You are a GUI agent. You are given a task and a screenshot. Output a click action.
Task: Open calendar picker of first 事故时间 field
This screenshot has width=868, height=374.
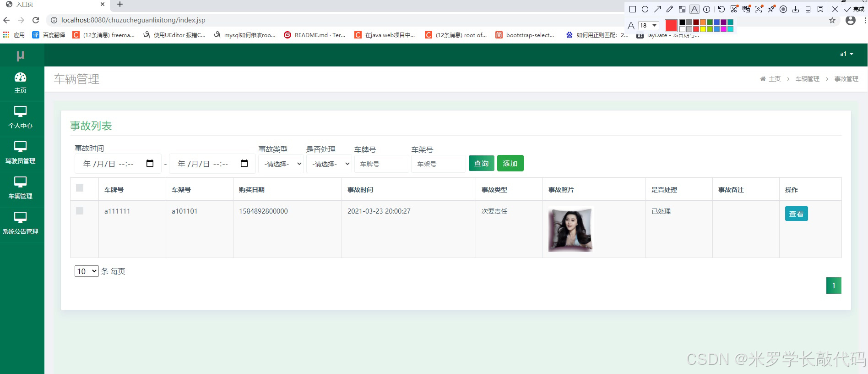[x=150, y=164]
